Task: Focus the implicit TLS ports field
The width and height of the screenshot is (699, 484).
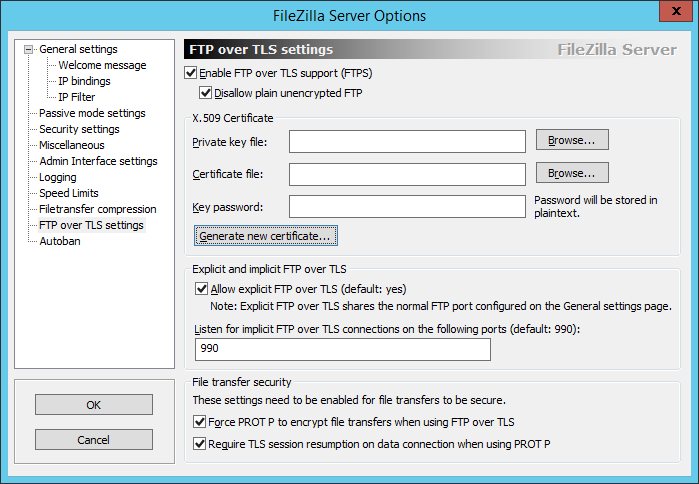Action: 343,349
